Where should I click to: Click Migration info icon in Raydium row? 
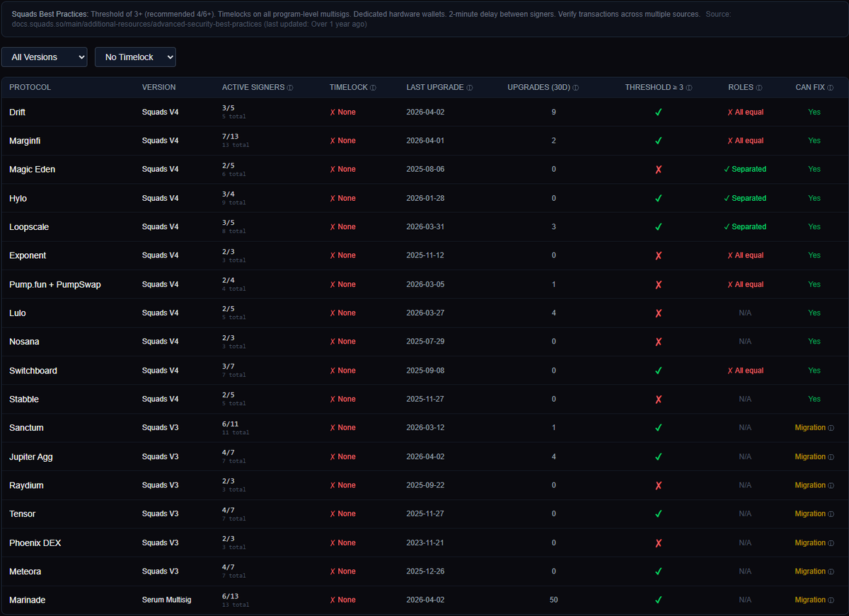pos(831,485)
